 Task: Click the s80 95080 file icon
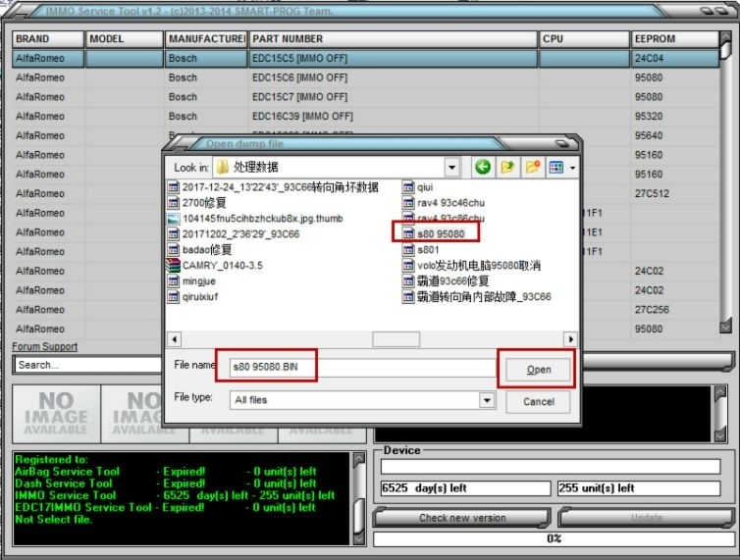408,234
